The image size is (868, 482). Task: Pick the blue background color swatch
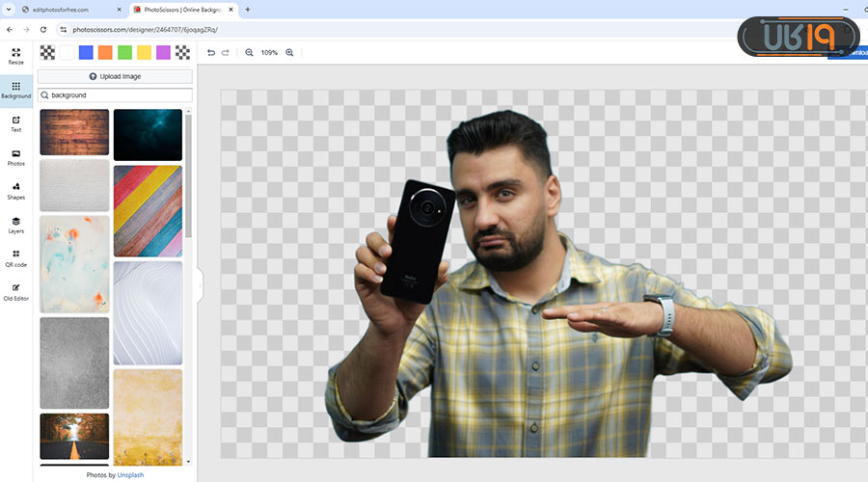click(86, 52)
